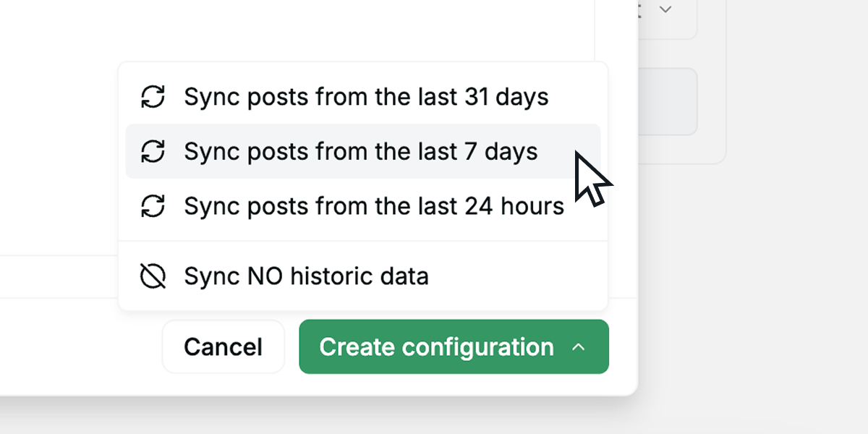Click the upward chevron inside the green button

click(x=579, y=346)
